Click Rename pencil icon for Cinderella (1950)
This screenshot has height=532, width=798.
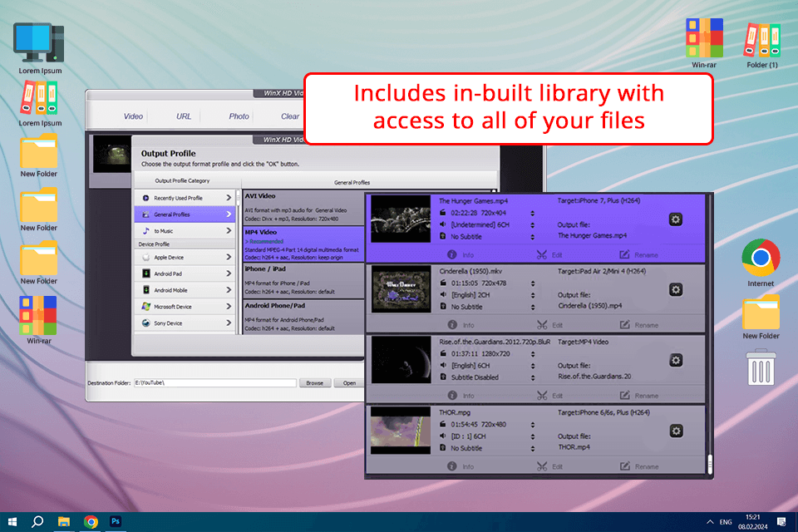624,324
